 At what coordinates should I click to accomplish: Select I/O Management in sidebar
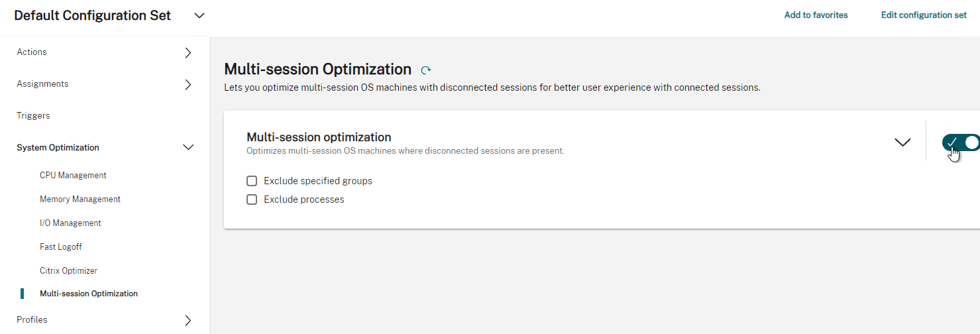coord(70,223)
